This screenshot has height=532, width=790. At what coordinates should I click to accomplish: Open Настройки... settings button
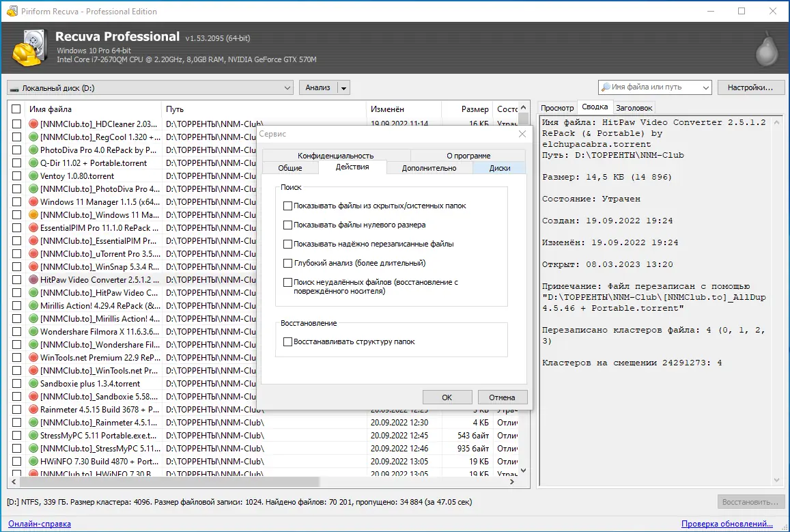tap(750, 87)
